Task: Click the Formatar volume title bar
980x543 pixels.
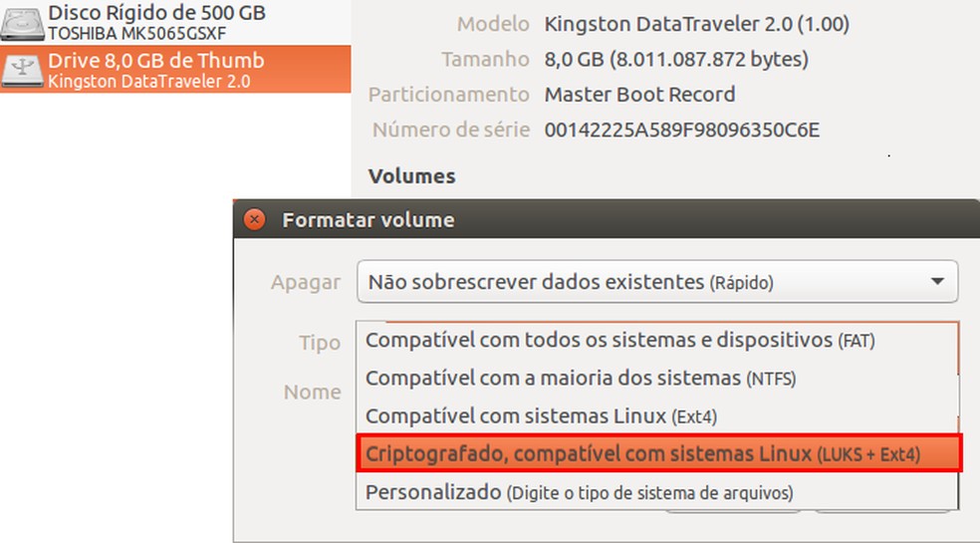Action: pos(598,219)
